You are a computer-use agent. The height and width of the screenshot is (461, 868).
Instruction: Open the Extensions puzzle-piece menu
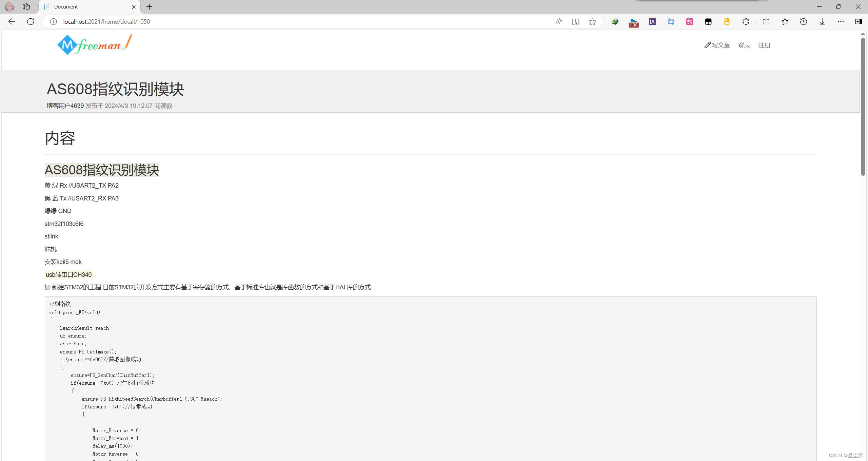tap(746, 22)
